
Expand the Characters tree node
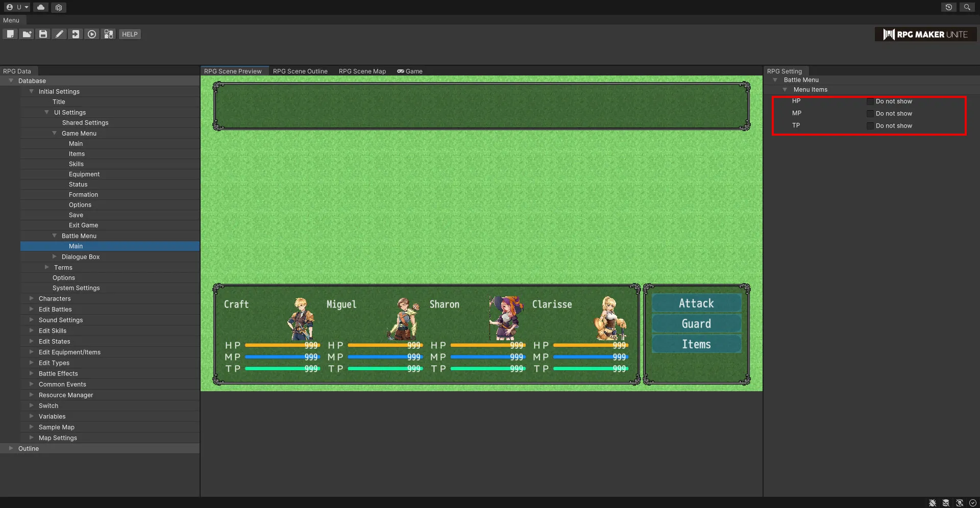tap(32, 298)
